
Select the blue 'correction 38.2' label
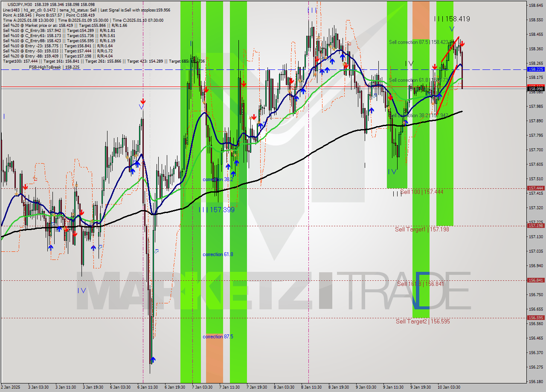[218, 179]
